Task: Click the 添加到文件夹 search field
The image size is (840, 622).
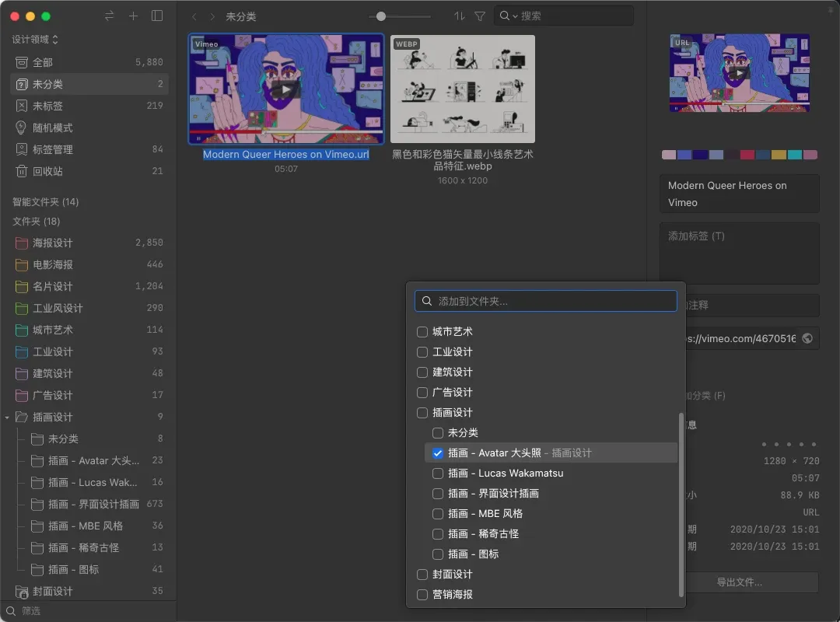Action: pyautogui.click(x=546, y=301)
